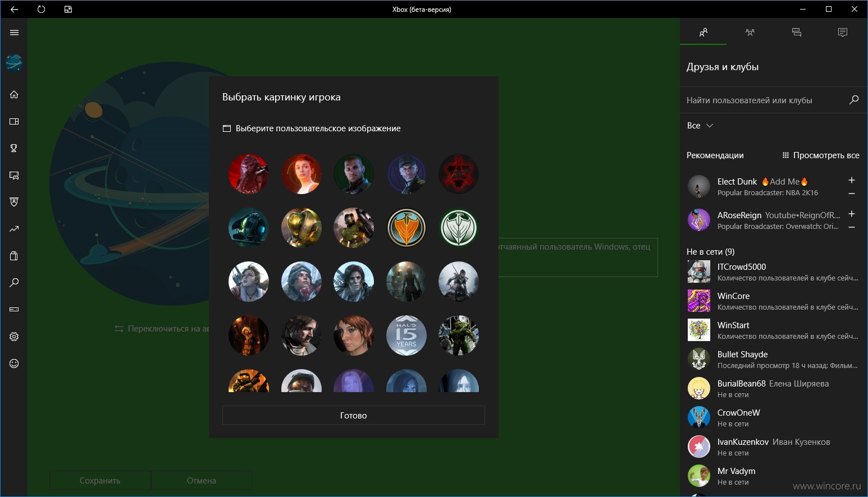The image size is (868, 497).
Task: Switch to Messages tab icon
Action: coord(796,33)
